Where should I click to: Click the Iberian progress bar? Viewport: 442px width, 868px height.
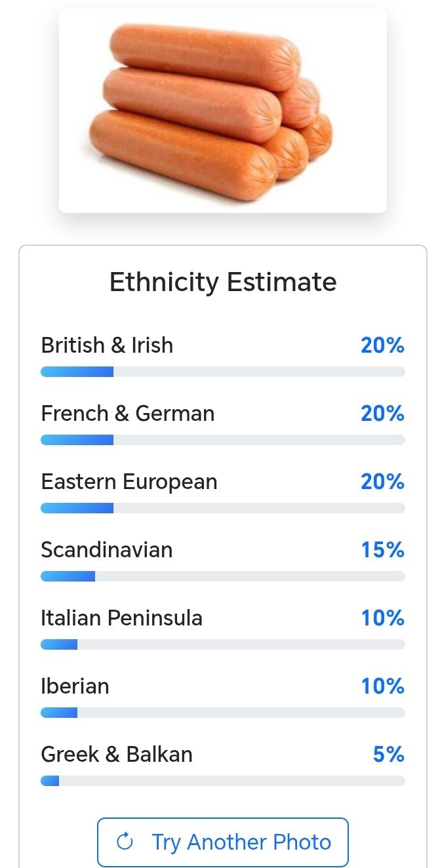[x=222, y=713]
